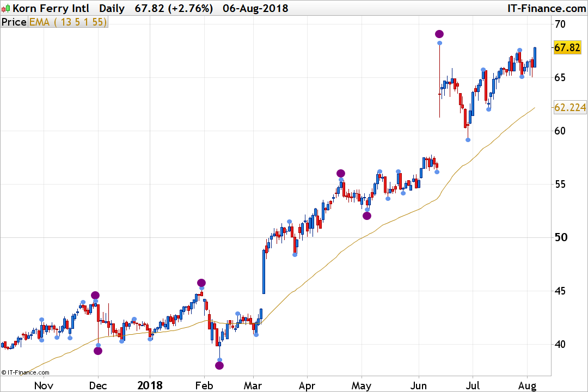Click the 70 price axis label
588x392 pixels.
click(560, 24)
